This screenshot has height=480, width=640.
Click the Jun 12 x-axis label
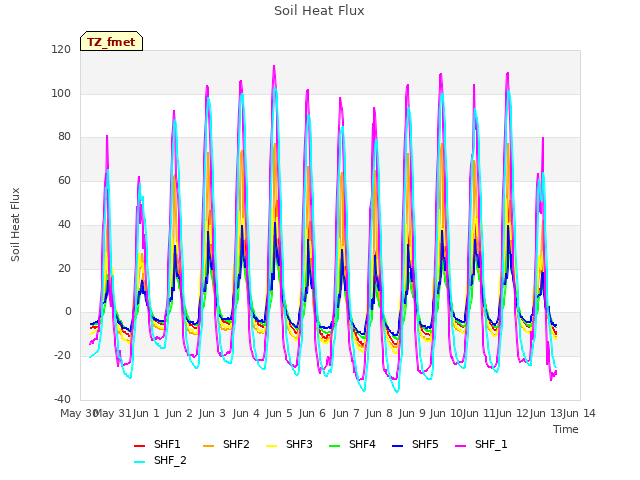coord(512,413)
